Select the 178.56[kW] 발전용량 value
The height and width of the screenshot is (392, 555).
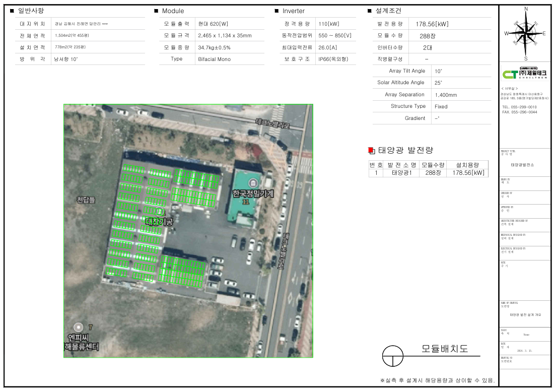click(x=432, y=24)
